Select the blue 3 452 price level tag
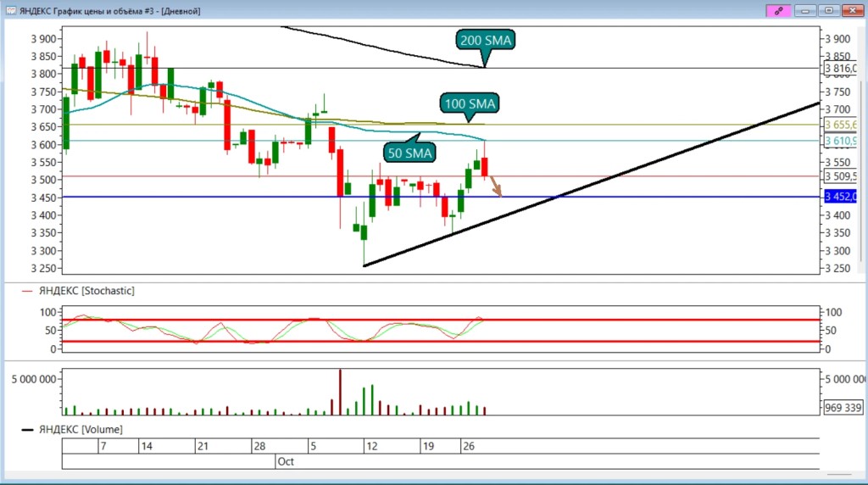Image resolution: width=868 pixels, height=485 pixels. click(840, 197)
